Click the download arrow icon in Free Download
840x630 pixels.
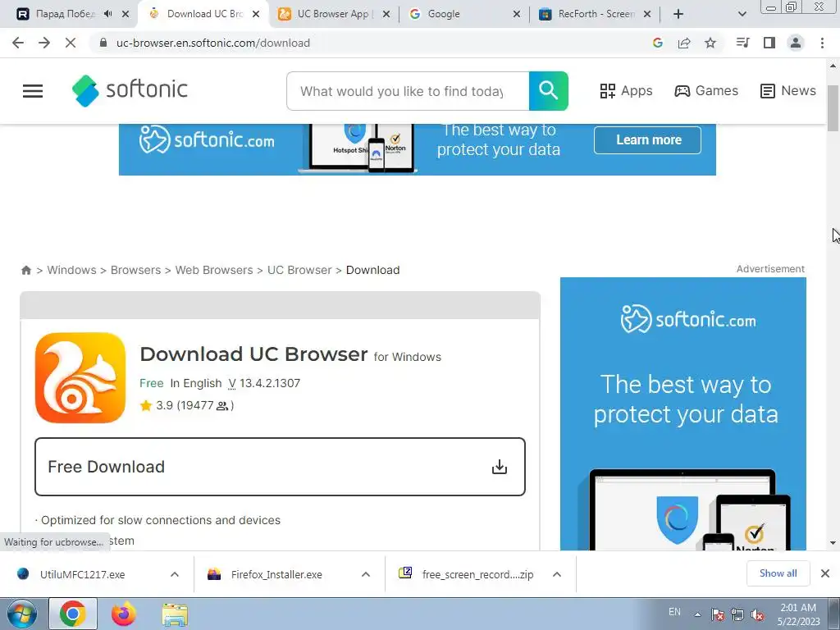click(500, 467)
